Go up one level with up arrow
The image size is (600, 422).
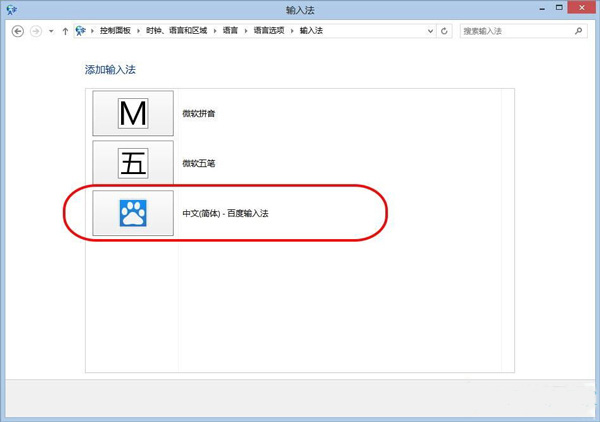click(x=66, y=31)
